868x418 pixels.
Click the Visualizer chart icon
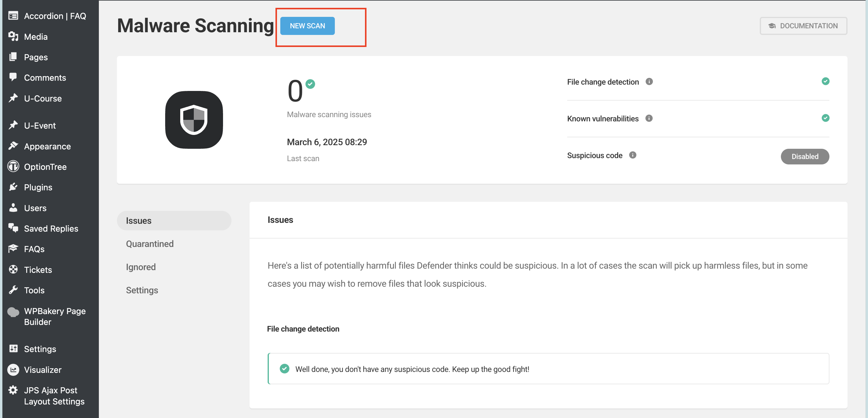[x=13, y=370]
